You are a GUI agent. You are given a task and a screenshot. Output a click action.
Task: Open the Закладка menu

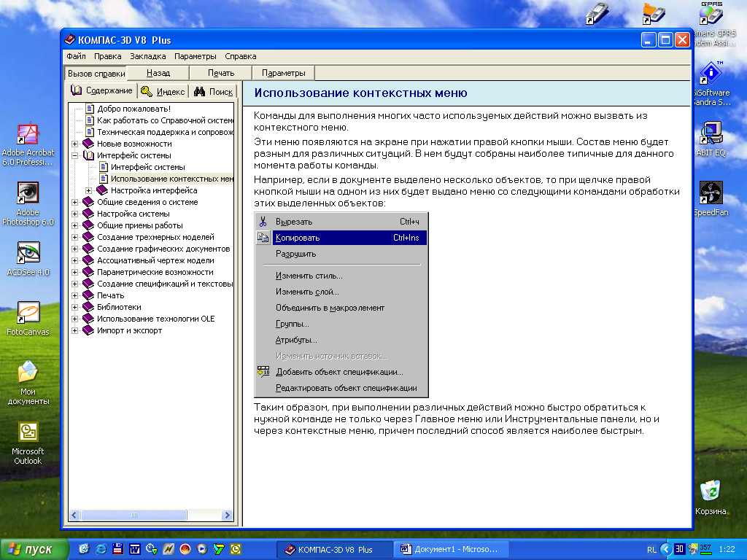point(147,56)
